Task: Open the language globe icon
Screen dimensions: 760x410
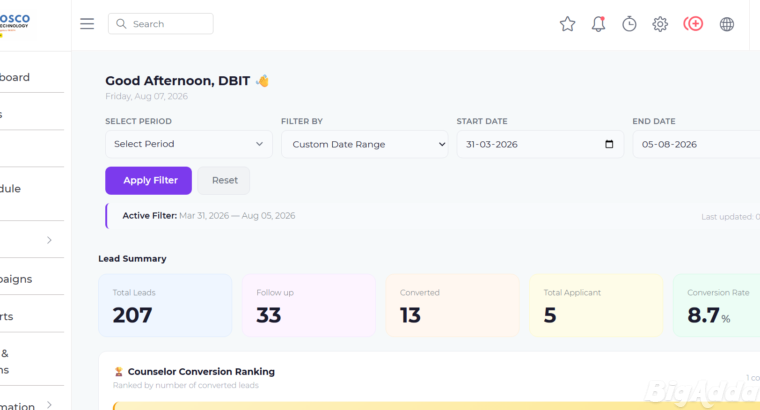Action: tap(727, 24)
